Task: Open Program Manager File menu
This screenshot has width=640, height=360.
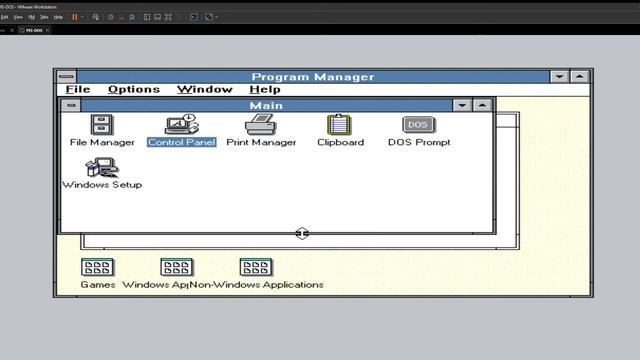Action: (x=78, y=89)
